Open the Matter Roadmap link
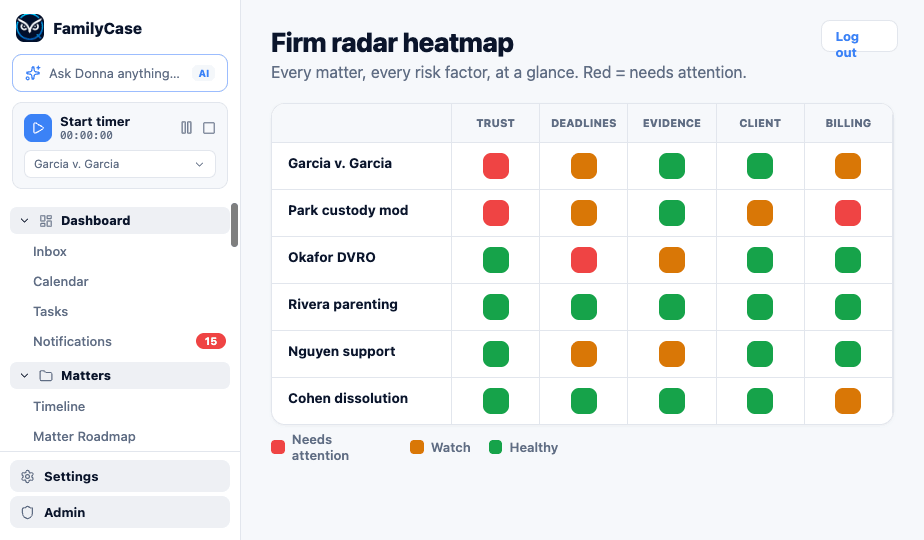The height and width of the screenshot is (540, 924). click(84, 437)
